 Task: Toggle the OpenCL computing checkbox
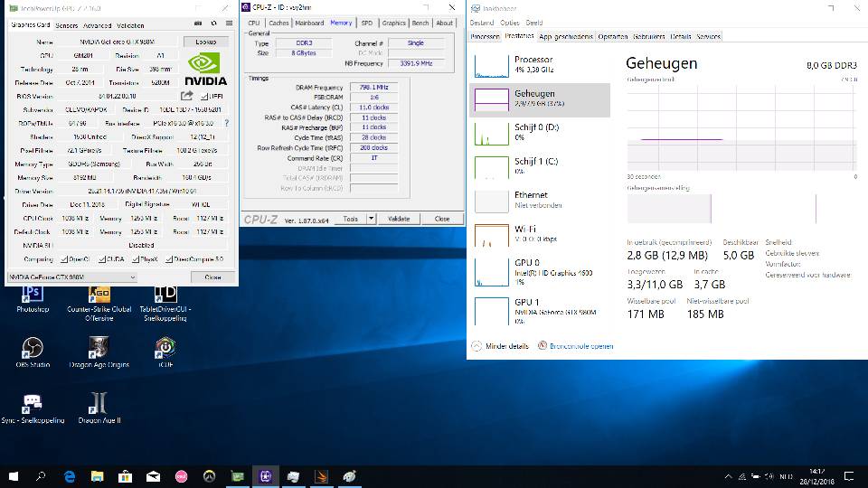(x=65, y=259)
